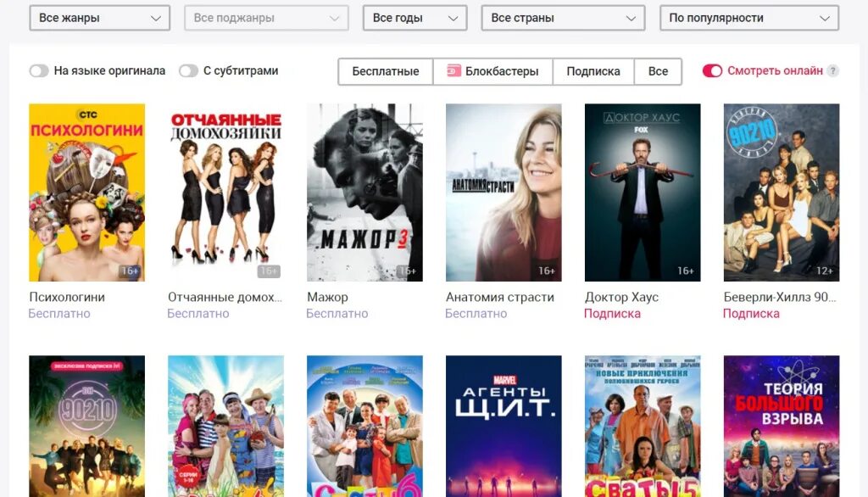Turn on the С субтитрами switch

[188, 71]
